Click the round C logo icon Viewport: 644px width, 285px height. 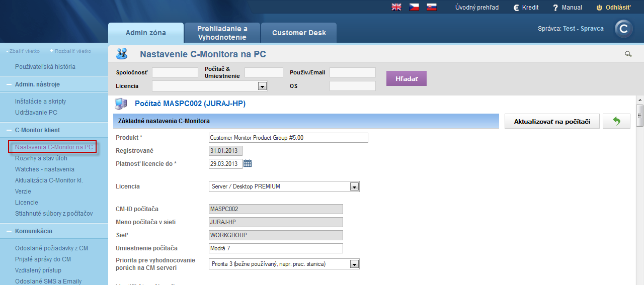pyautogui.click(x=624, y=29)
